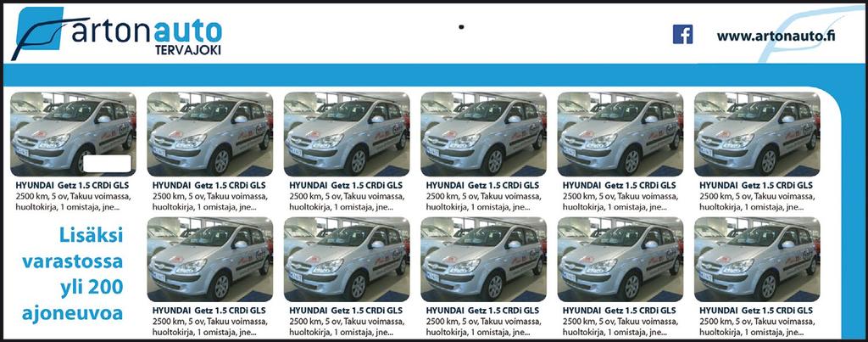
Task: Visit the www.artonauto.fi link
Action: tap(776, 36)
